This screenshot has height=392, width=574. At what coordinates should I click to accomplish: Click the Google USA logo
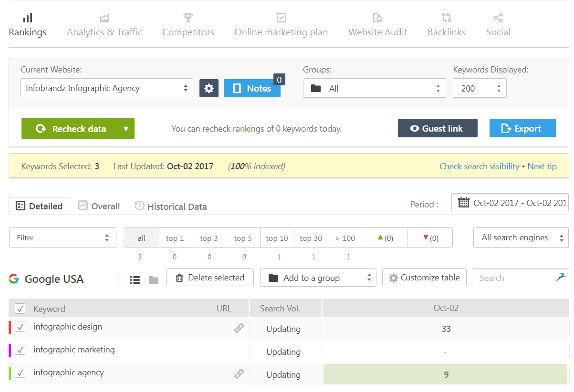tap(14, 279)
